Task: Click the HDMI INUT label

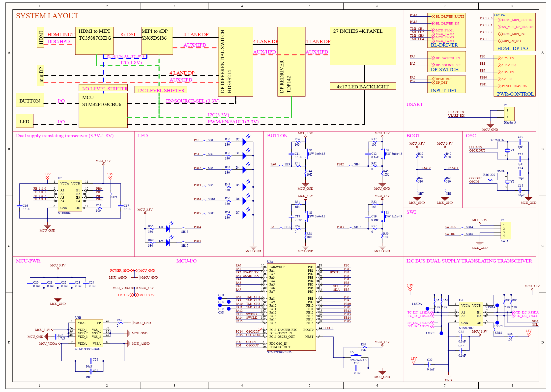Action: point(61,34)
